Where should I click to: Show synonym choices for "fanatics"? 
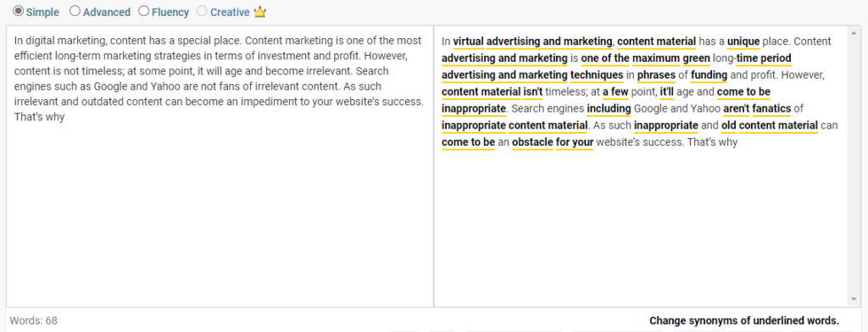tap(771, 108)
